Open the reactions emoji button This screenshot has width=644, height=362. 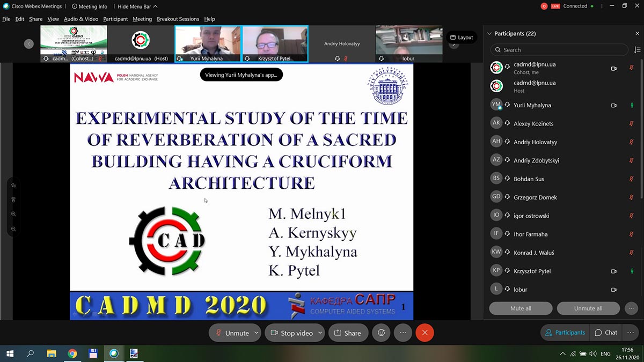[382, 333]
